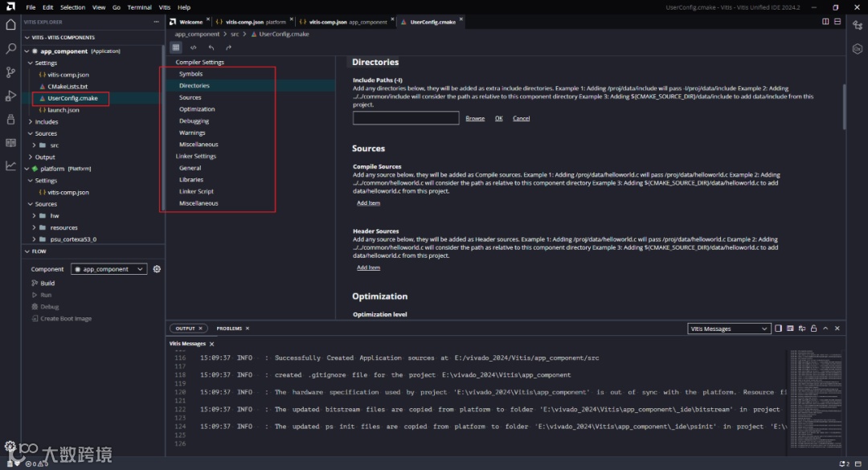Toggle the editor layout icon beside split editor
Image resolution: width=868 pixels, height=470 pixels.
click(837, 22)
